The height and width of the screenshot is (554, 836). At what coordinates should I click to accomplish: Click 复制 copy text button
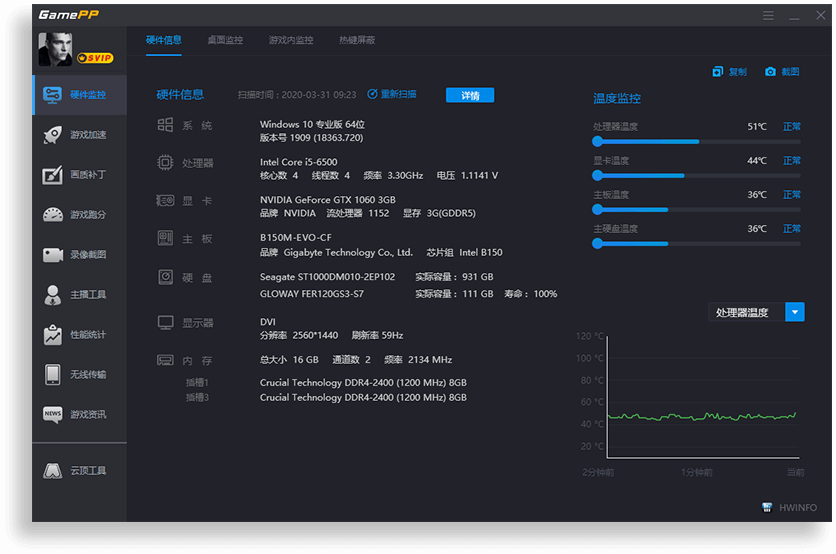(x=737, y=71)
